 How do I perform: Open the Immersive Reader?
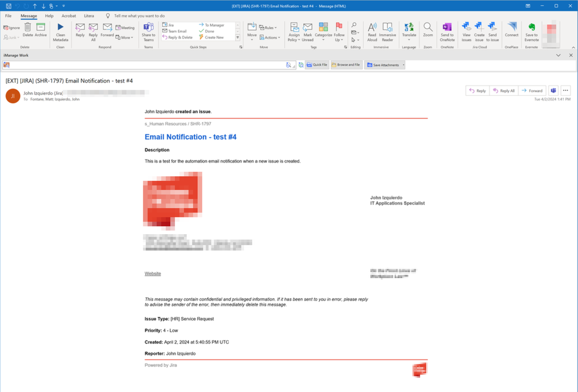[388, 32]
